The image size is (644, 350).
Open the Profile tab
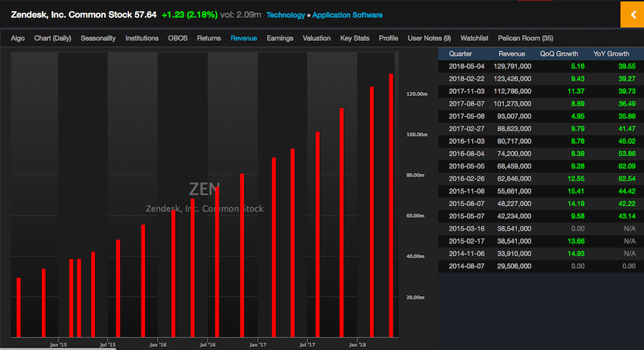(x=388, y=38)
